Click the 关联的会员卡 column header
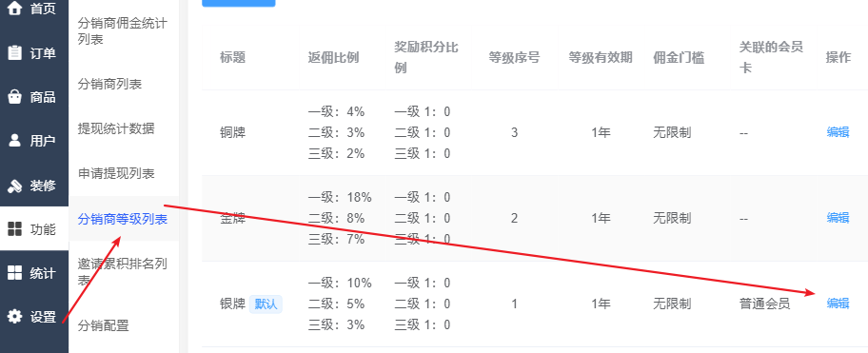Viewport: 868px width, 353px height. (771, 57)
